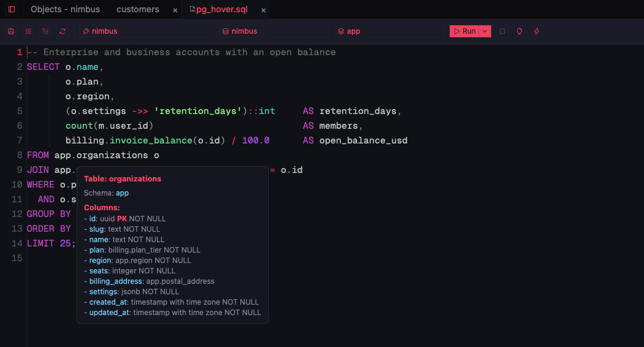
Task: Click the 'slug' column entry in tooltip
Action: point(96,229)
